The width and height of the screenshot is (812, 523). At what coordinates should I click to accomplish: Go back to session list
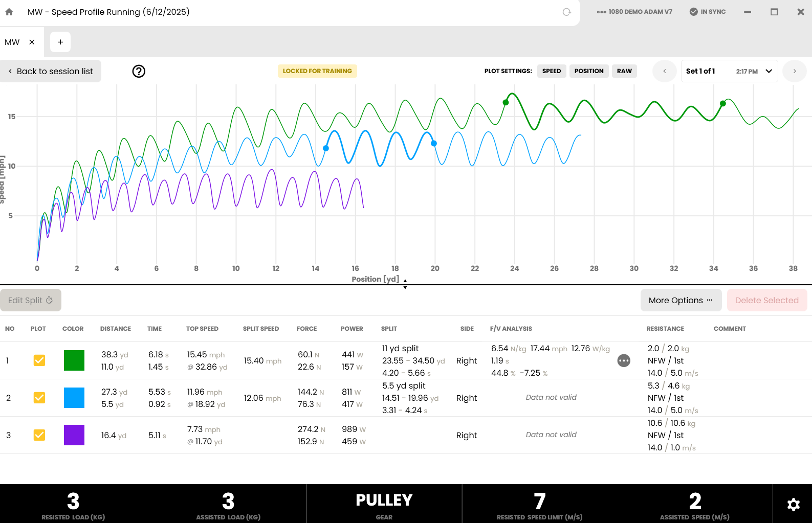51,71
